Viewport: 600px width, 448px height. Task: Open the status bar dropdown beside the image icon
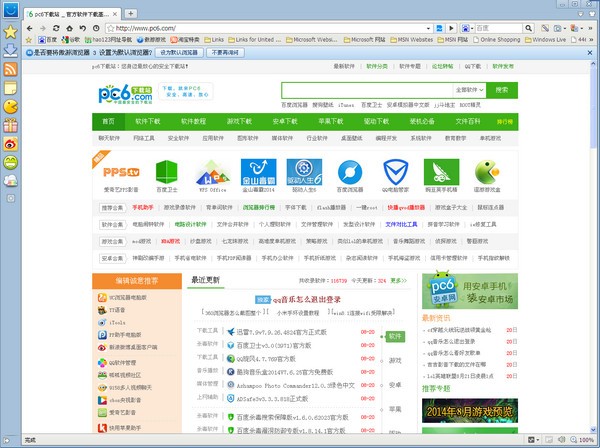coord(538,440)
